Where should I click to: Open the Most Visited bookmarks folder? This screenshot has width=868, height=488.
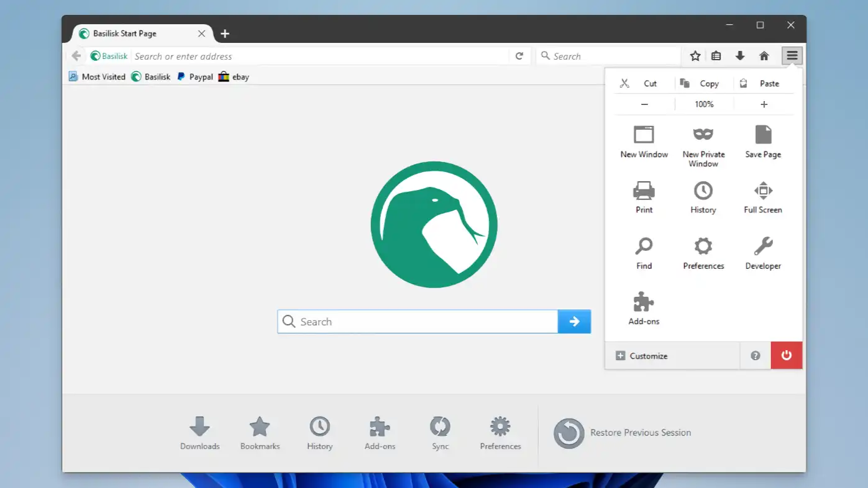tap(97, 76)
